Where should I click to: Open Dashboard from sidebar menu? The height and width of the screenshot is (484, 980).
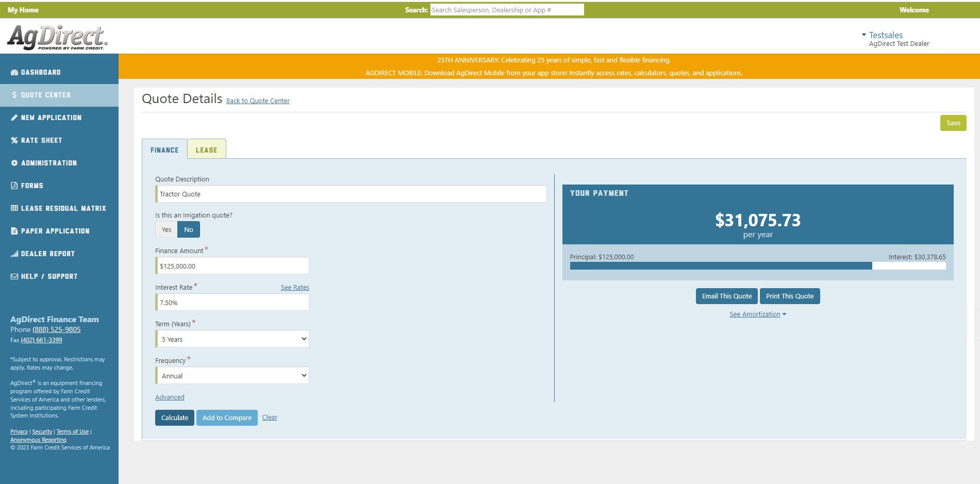[x=59, y=73]
